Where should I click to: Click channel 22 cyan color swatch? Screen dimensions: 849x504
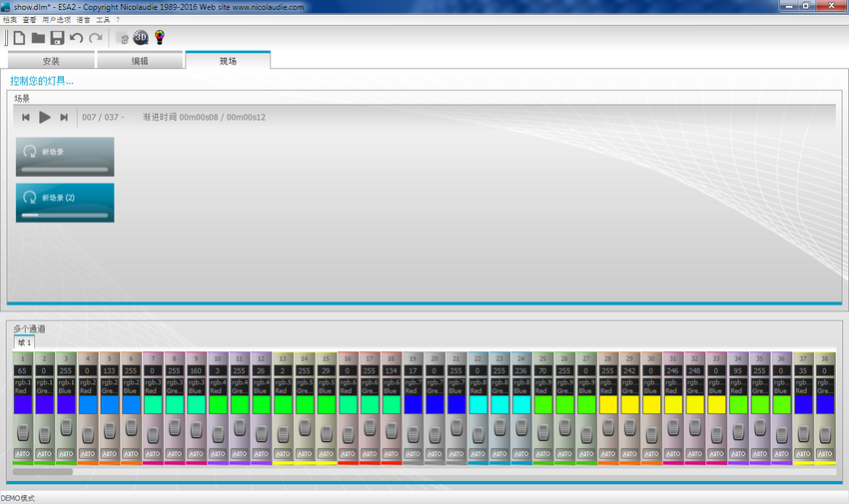click(x=478, y=405)
